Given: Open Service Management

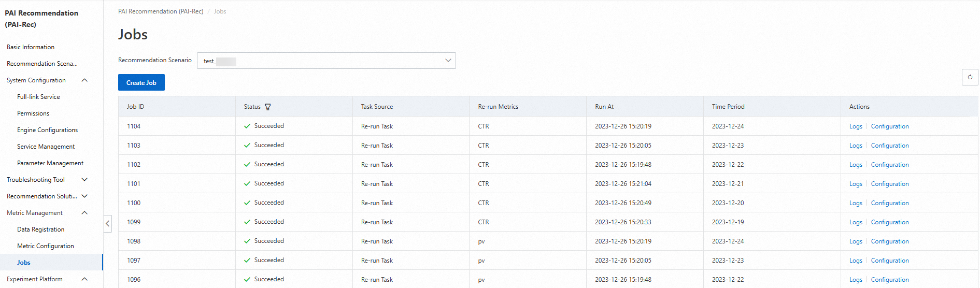Looking at the screenshot, I should pyautogui.click(x=46, y=147).
